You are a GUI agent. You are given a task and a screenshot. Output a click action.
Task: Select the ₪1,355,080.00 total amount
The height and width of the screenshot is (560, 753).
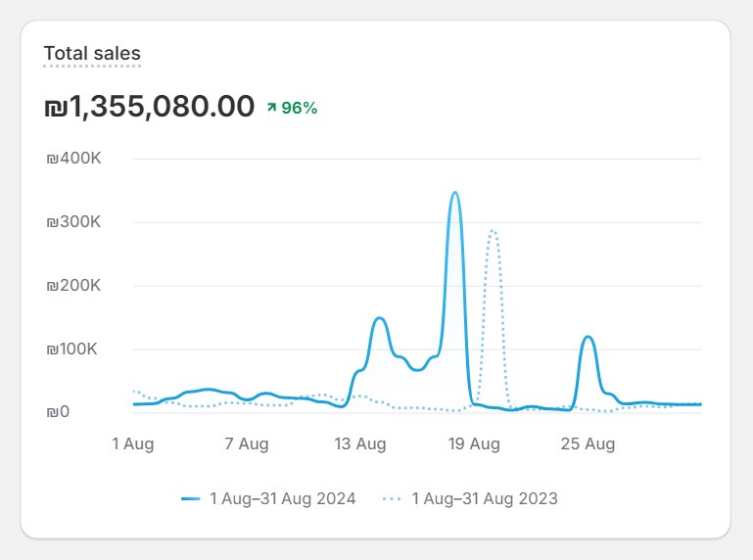[x=149, y=107]
